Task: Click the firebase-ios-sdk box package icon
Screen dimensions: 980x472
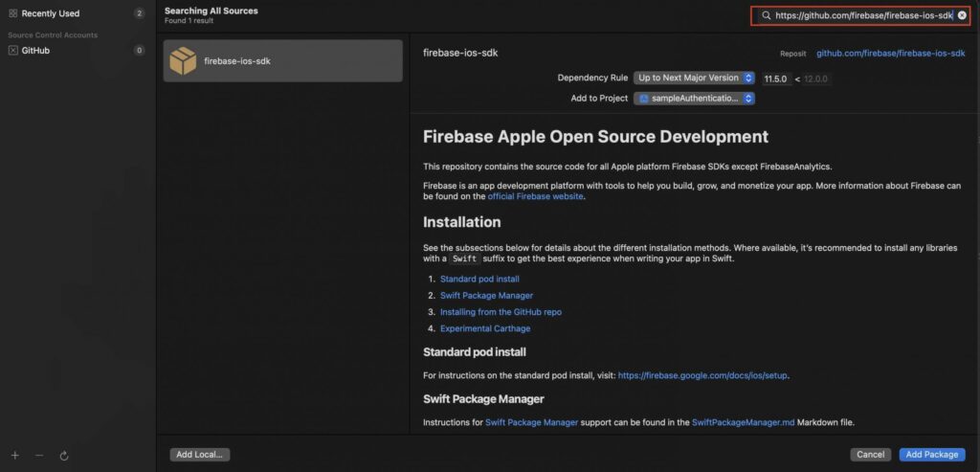Action: pyautogui.click(x=183, y=61)
